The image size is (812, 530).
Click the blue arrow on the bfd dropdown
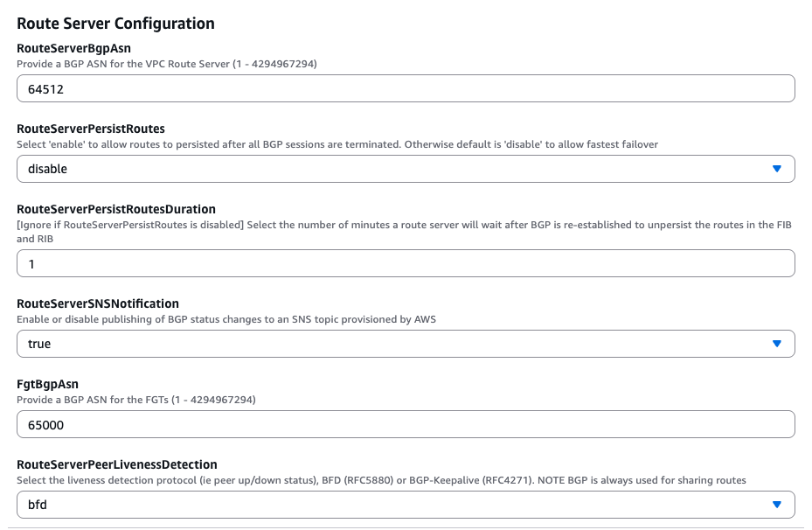click(x=776, y=505)
